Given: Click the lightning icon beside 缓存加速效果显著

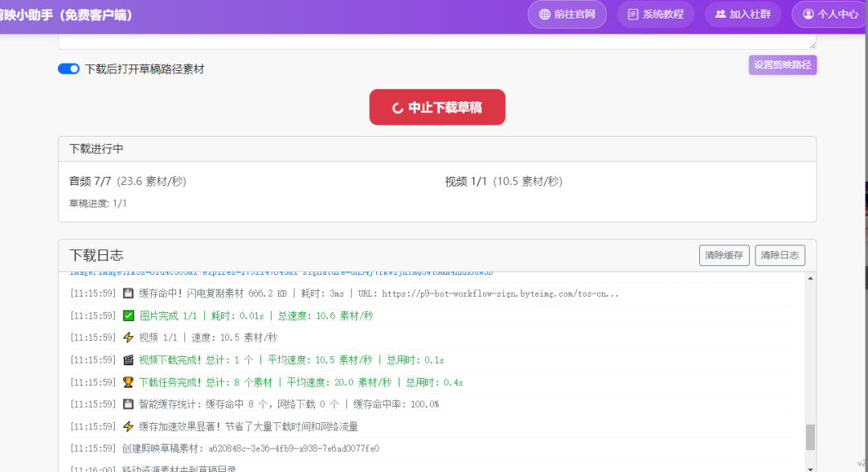Looking at the screenshot, I should click(x=129, y=426).
